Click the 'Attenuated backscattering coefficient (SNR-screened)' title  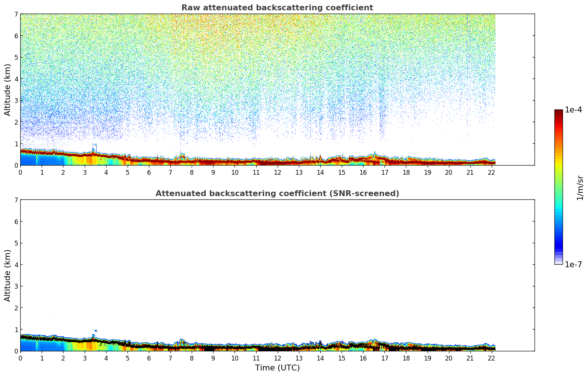[x=277, y=194]
